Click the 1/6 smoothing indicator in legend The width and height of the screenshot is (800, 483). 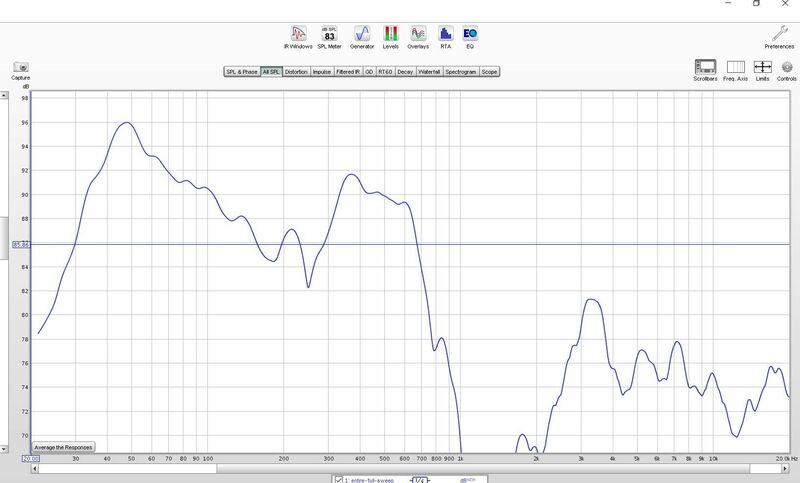click(x=420, y=480)
